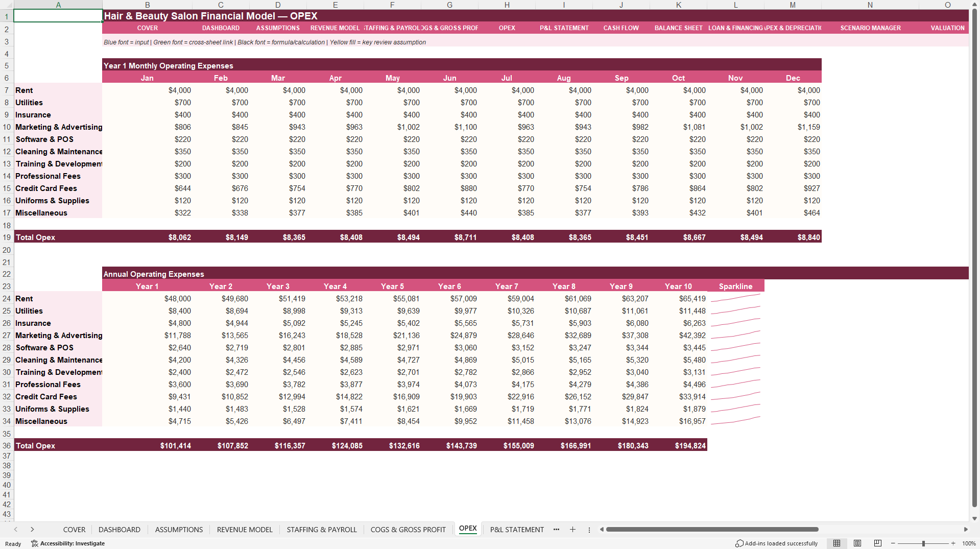Viewport: 980px width, 549px height.
Task: Select the Year 1 Monthly Operating Expenses heading
Action: pos(169,65)
